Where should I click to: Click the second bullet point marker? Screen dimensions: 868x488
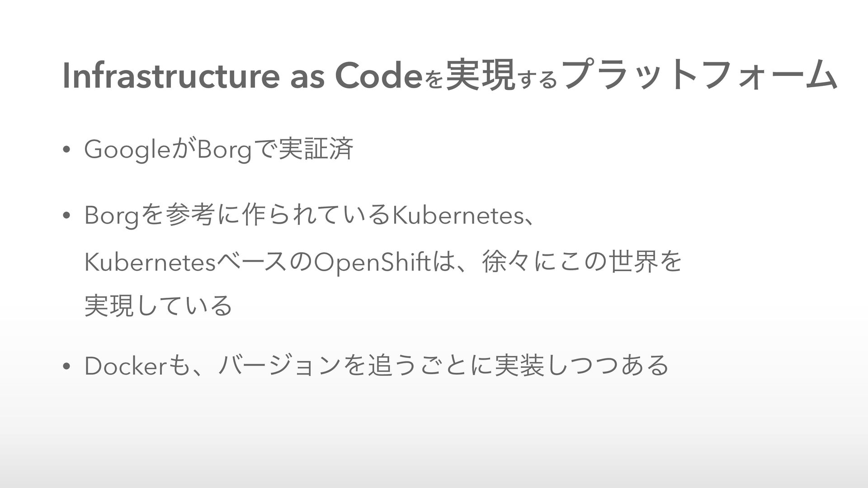click(66, 217)
